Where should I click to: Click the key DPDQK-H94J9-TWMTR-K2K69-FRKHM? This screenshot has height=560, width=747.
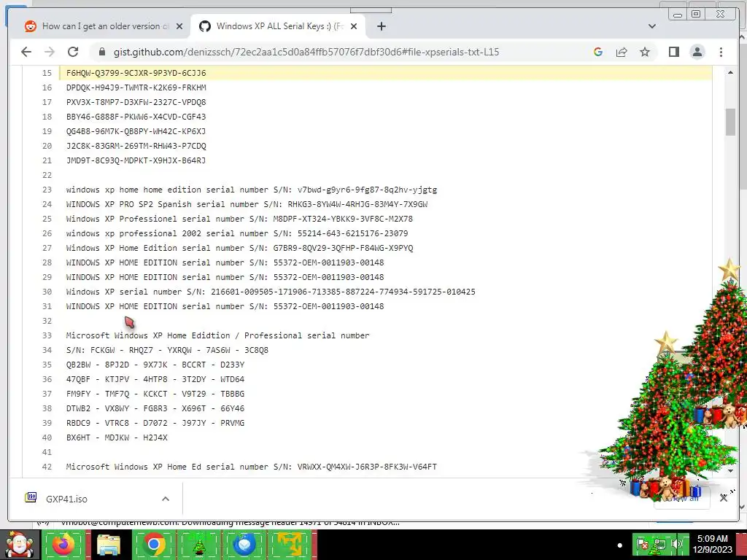pyautogui.click(x=136, y=87)
